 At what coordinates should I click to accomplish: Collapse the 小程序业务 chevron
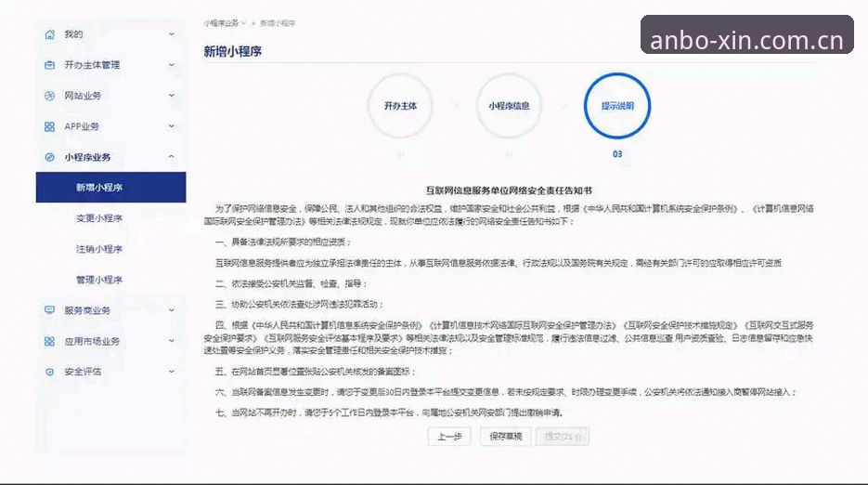[172, 157]
